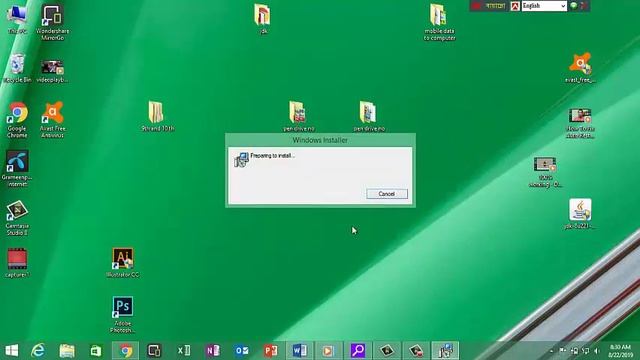
Task: Click the Bangla text on language bar
Action: point(496,6)
